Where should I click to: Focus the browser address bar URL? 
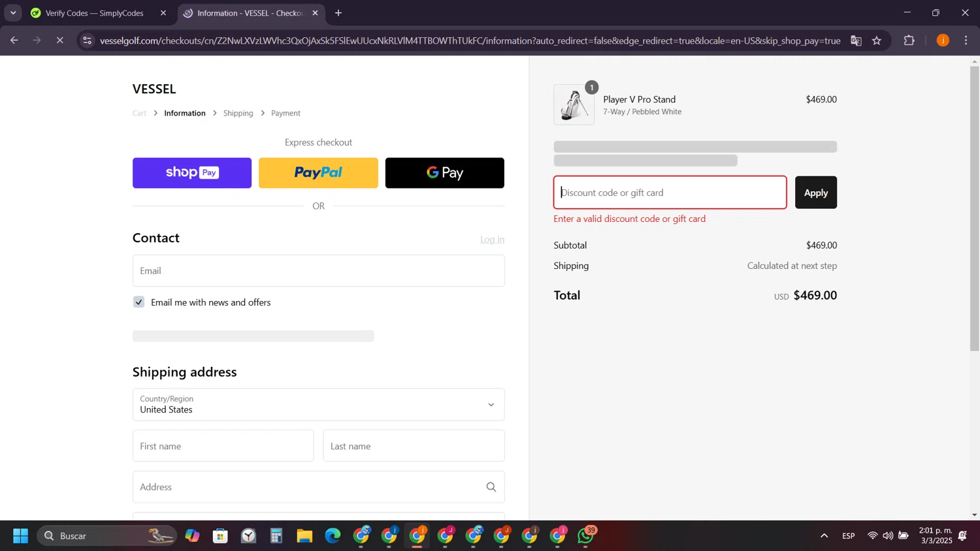470,40
